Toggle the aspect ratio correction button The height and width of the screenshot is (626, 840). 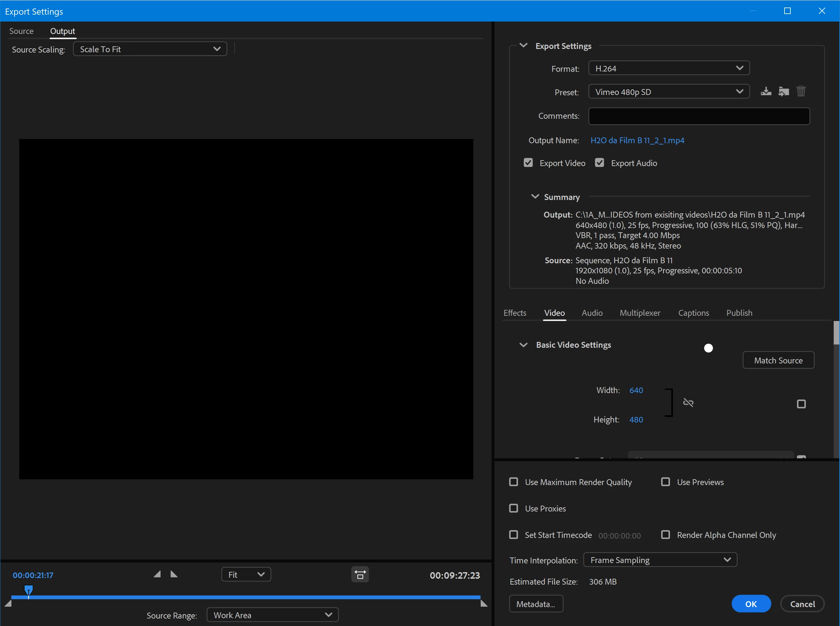[x=360, y=575]
